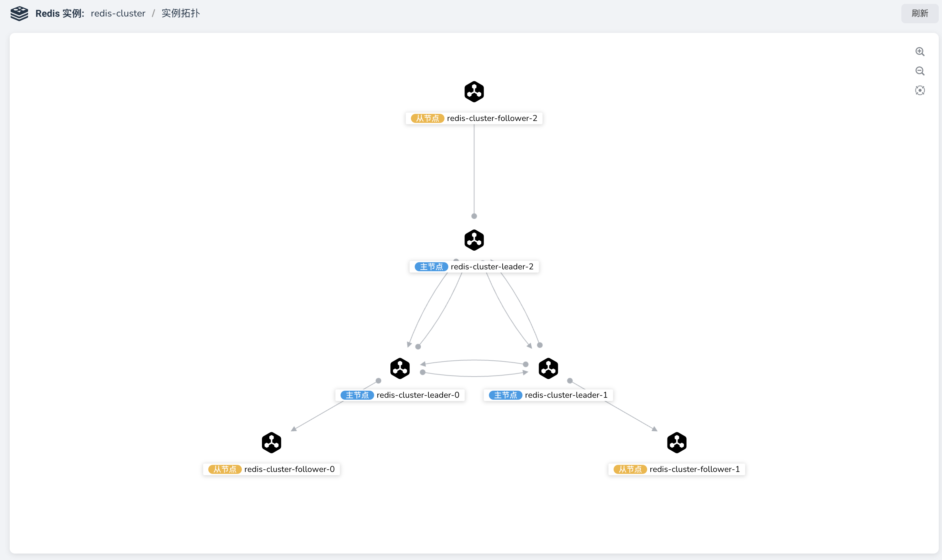Click the redis-cluster-follower-1 node icon
This screenshot has height=560, width=942.
675,442
